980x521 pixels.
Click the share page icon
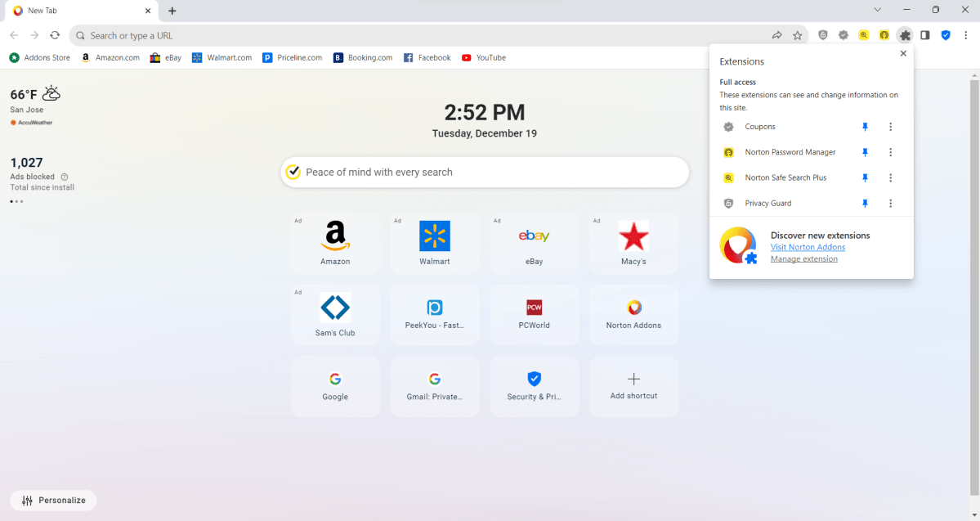pos(776,36)
